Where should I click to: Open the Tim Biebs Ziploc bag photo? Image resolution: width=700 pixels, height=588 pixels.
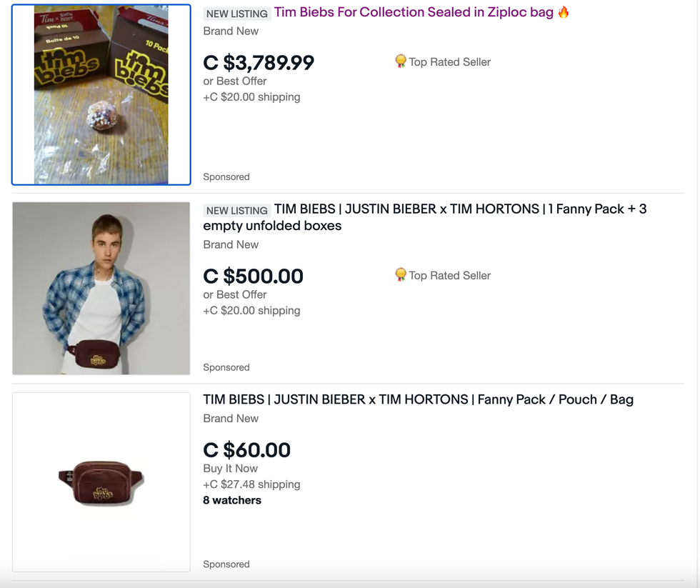[x=101, y=94]
